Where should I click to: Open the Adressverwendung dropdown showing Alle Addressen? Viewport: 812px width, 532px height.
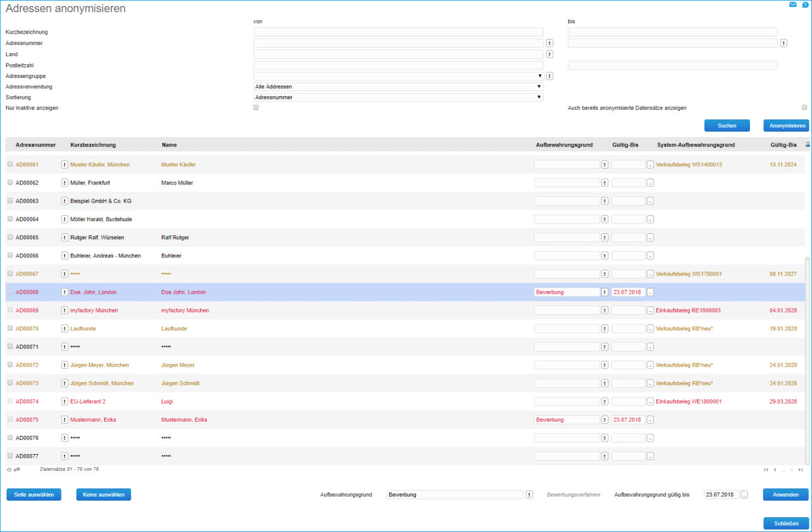click(x=398, y=87)
